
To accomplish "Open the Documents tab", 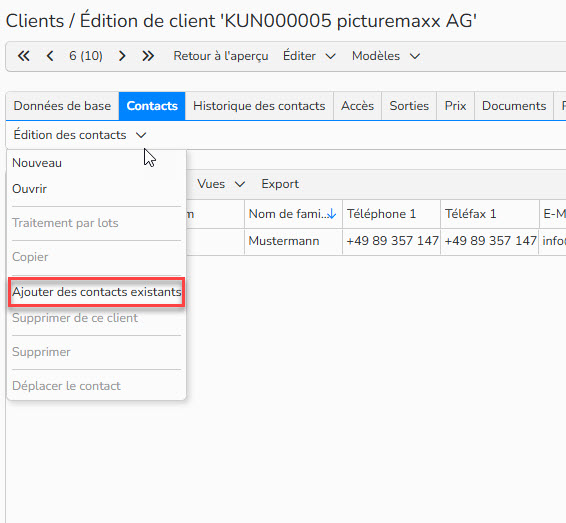I will pyautogui.click(x=514, y=106).
